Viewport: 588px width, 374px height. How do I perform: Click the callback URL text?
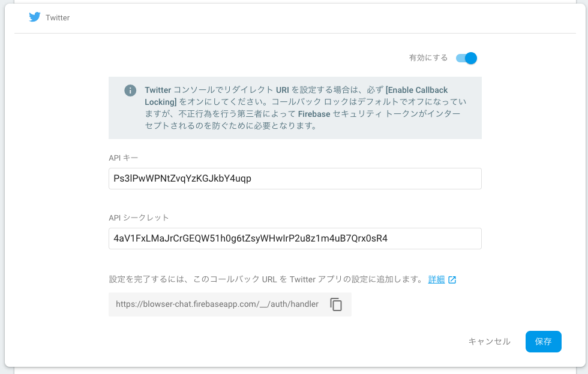[x=217, y=304]
